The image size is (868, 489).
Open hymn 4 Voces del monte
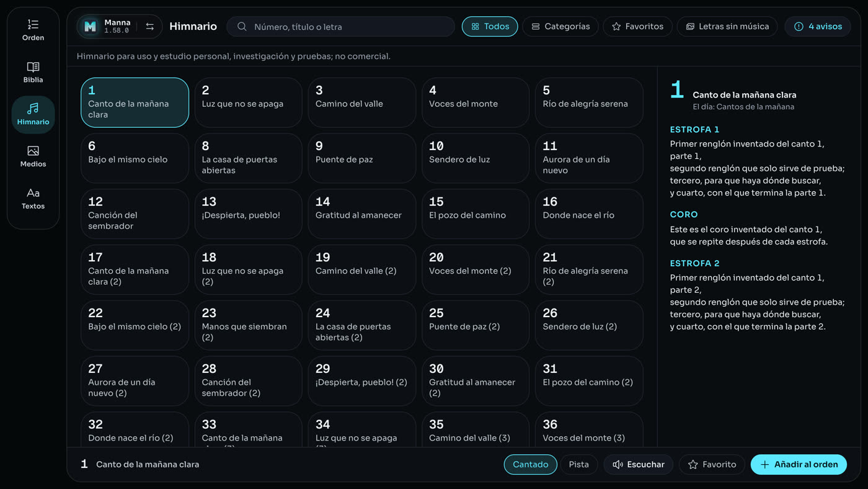(x=476, y=102)
